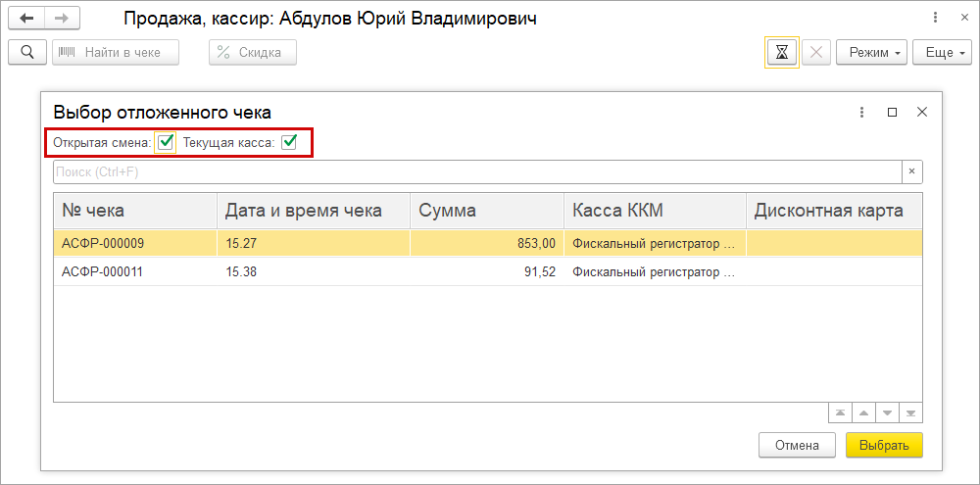Click the magnifier search icon
This screenshot has width=980, height=485.
coord(26,52)
